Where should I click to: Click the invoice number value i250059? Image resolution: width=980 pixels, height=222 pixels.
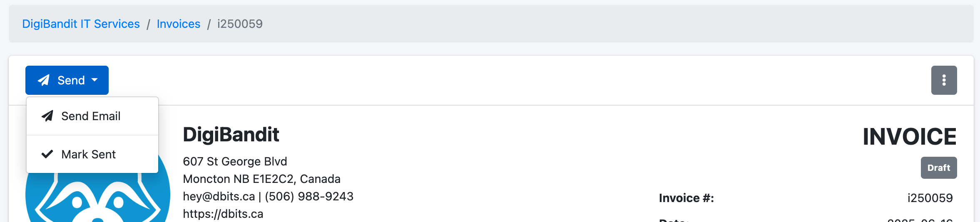930,198
